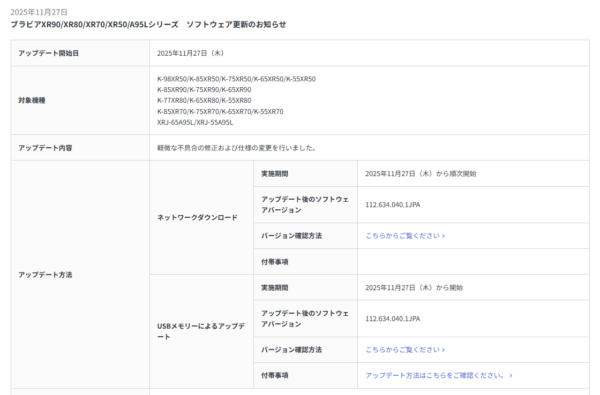600x395 pixels.
Task: Click the model line K-98XR50/K-85XR50/K-75XR50/K-65XR50/K-55XR50
Action: (x=236, y=79)
